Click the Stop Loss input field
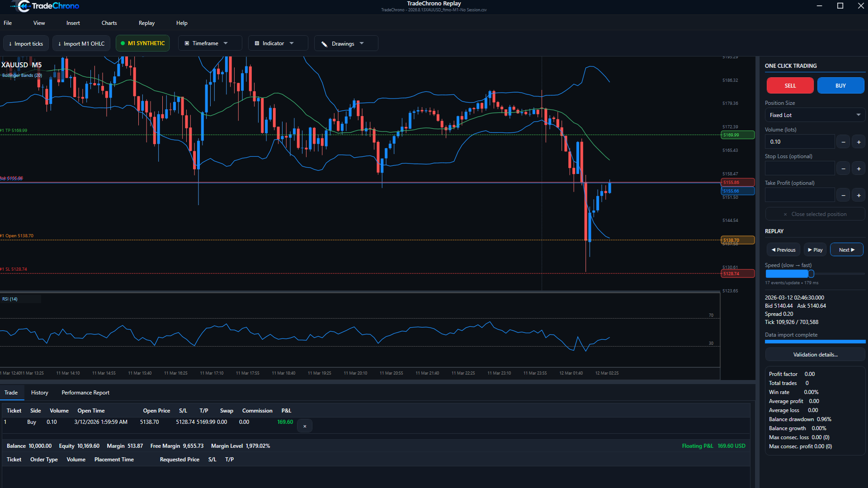 point(799,169)
